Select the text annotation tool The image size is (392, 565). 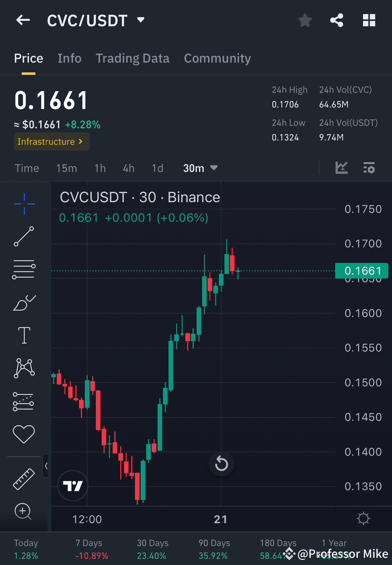point(24,335)
